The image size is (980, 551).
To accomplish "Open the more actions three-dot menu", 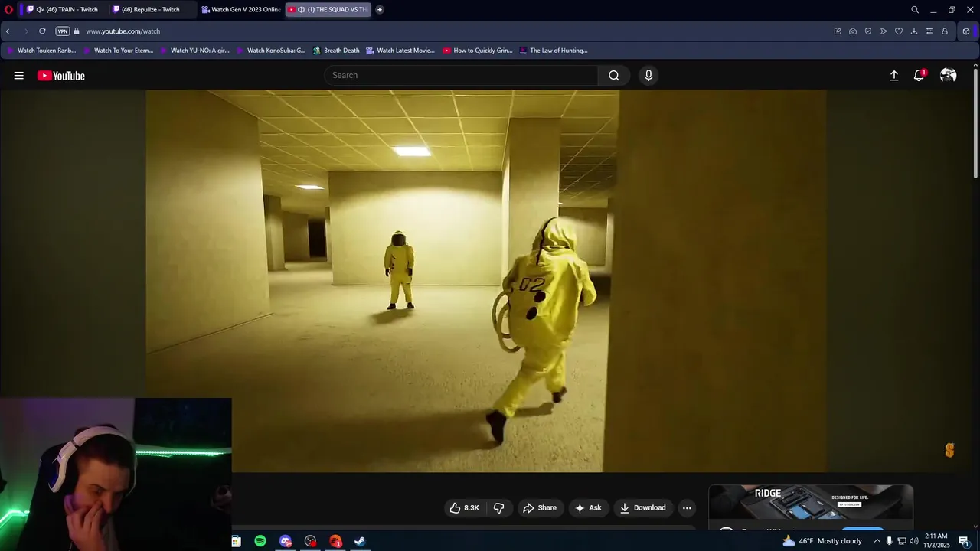I will click(x=687, y=508).
